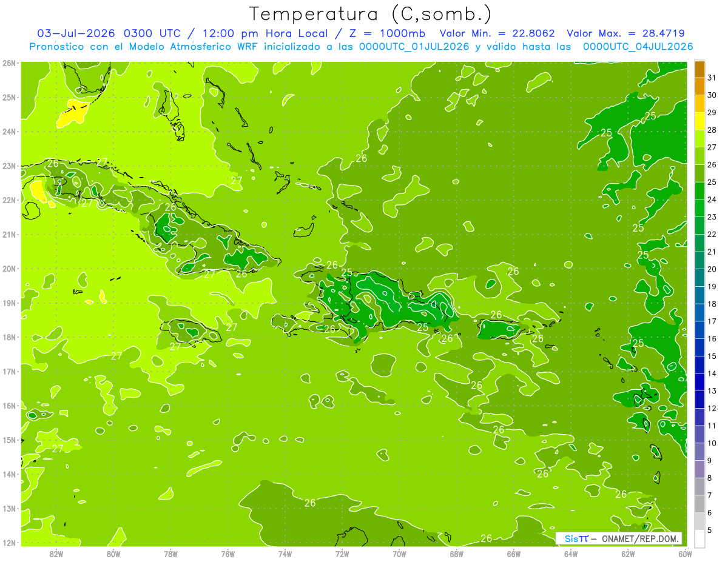Click the 22N latitude axis label
Screen dimensions: 728x562
9,200
